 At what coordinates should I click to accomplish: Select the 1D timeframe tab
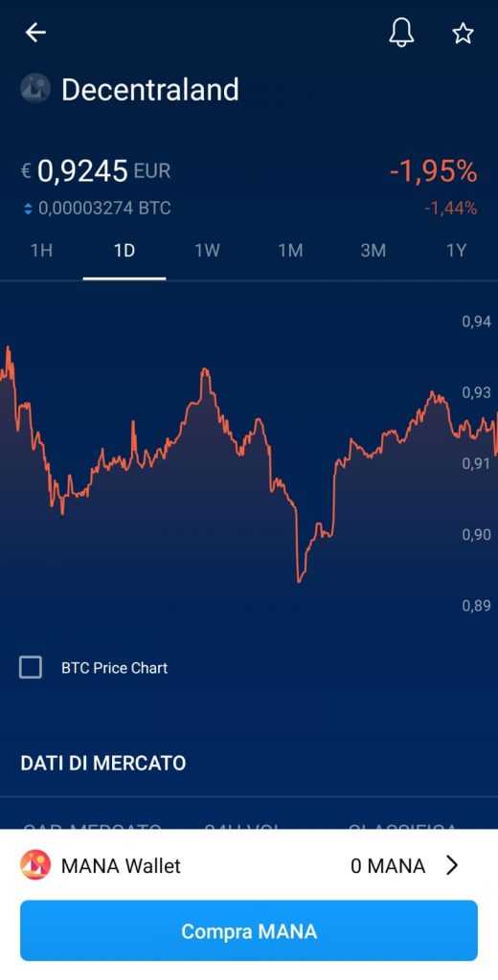(x=124, y=251)
